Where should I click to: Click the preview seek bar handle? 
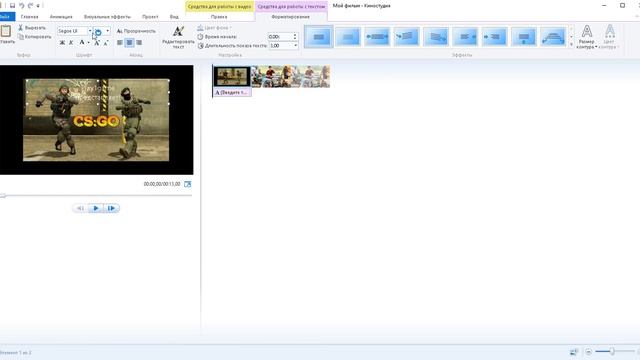(3, 196)
